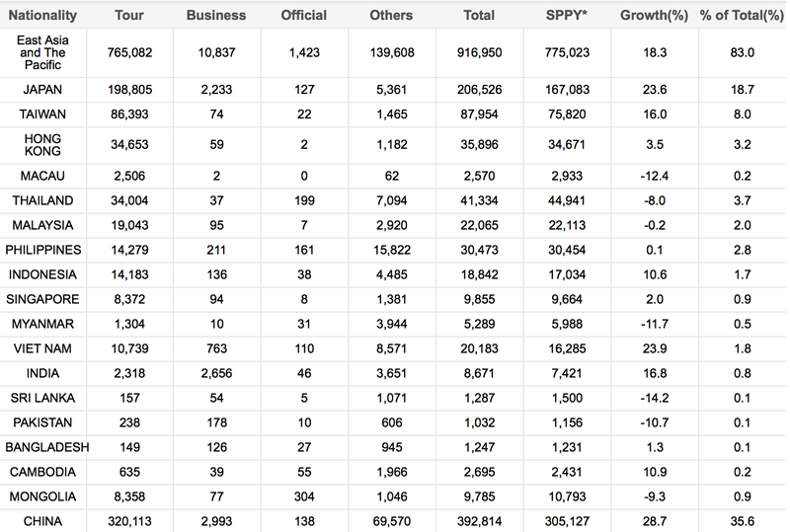Select Pakistan's Others value 606
790x532 pixels.
coord(391,422)
